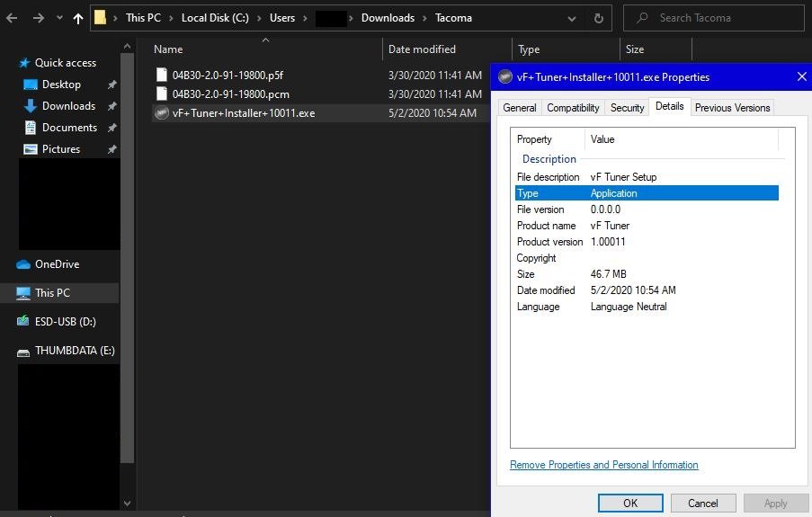Select file 04B30-2.0-91-19800.pcm
Image resolution: width=812 pixels, height=517 pixels.
tap(231, 94)
